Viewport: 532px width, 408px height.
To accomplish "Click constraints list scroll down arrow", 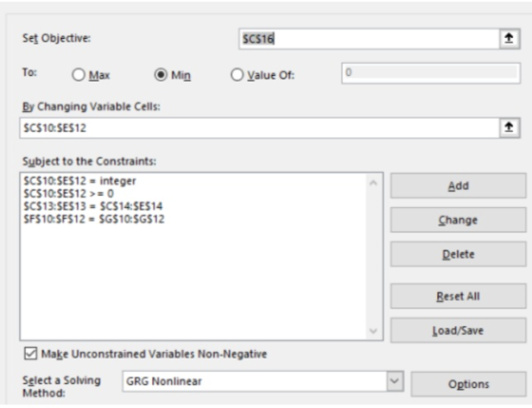I will [373, 331].
